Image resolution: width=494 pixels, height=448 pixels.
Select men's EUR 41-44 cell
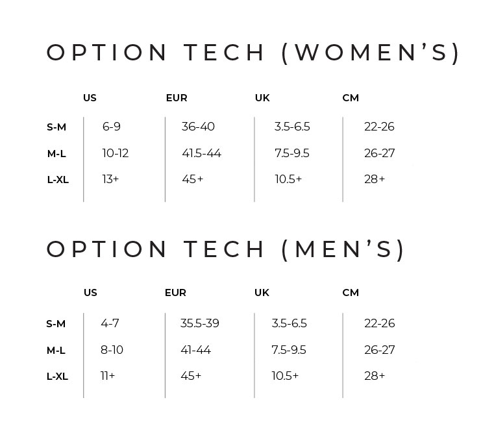[195, 350]
